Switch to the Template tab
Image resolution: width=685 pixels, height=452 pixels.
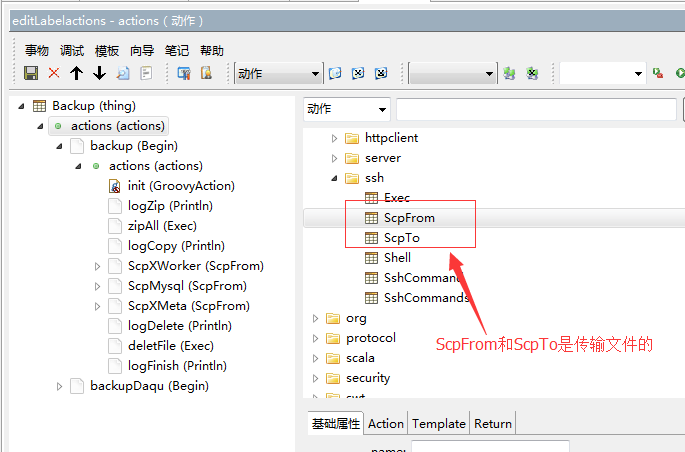pos(439,423)
